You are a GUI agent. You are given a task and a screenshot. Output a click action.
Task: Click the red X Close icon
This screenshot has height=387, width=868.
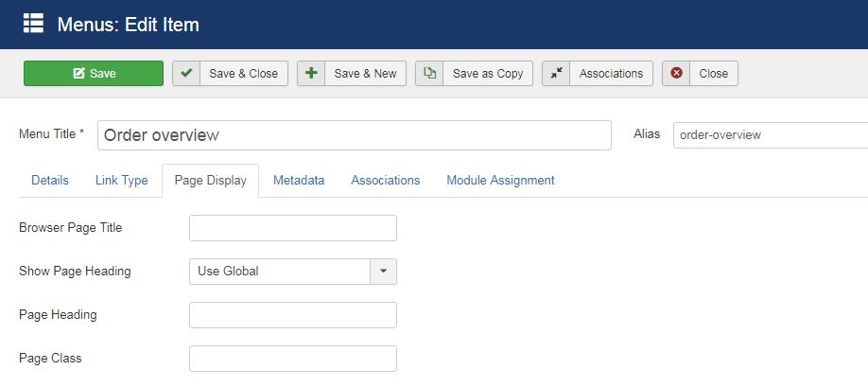point(676,74)
